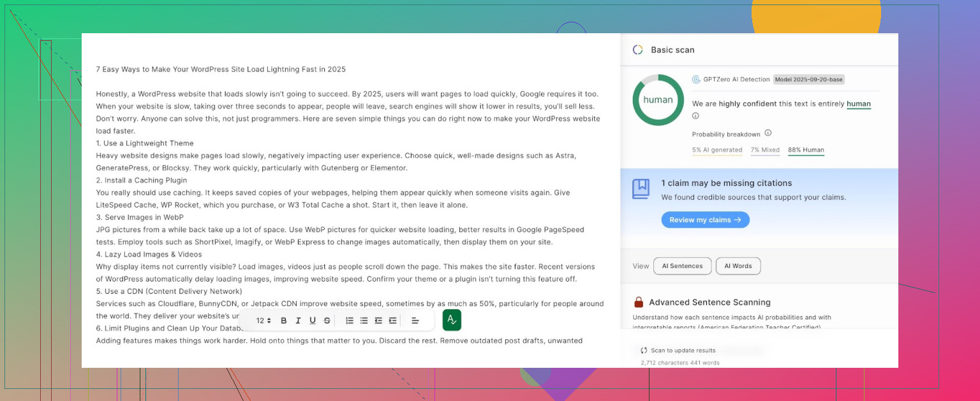Underline text using the U icon
The width and height of the screenshot is (980, 401).
tap(313, 321)
